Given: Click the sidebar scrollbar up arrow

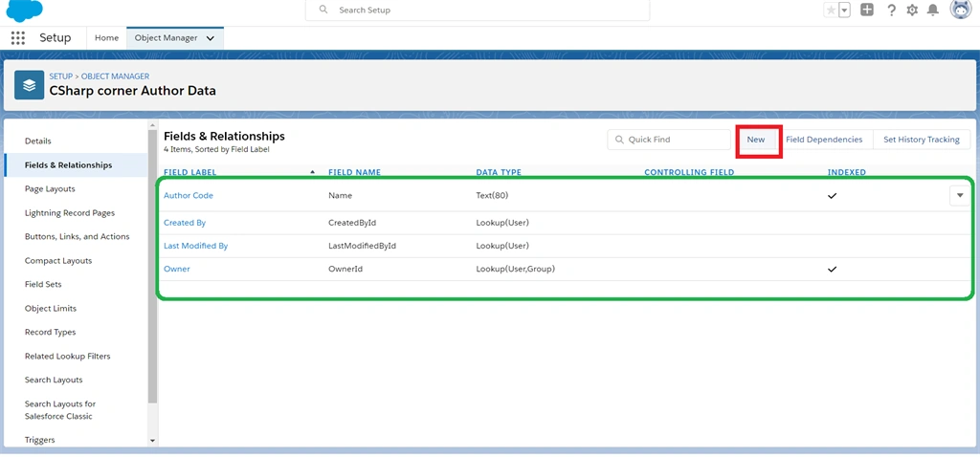Looking at the screenshot, I should pos(152,125).
